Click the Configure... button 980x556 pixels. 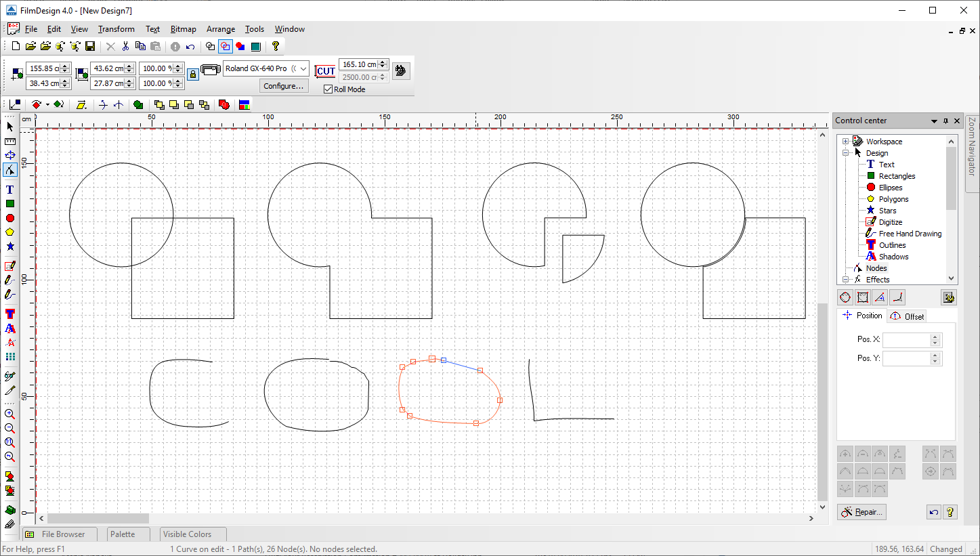(284, 86)
